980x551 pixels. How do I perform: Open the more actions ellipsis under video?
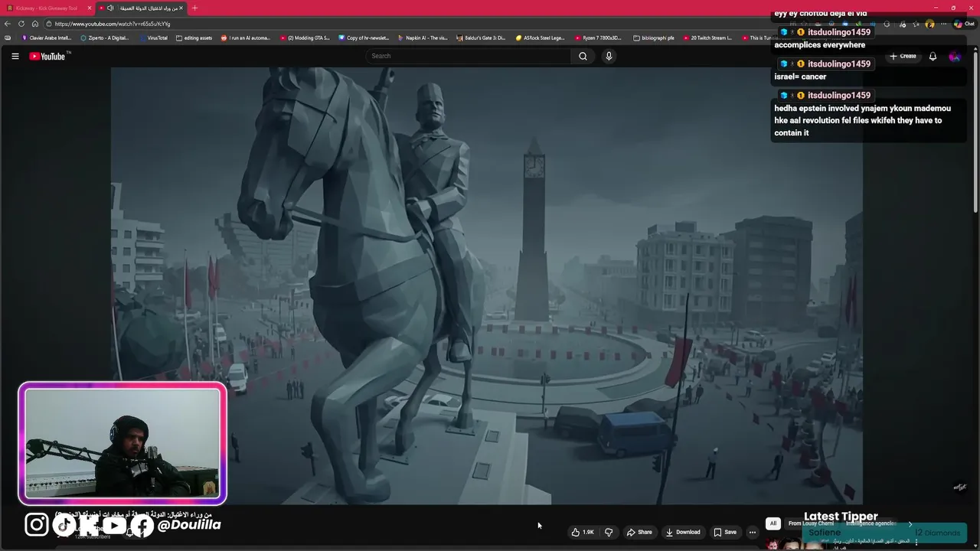pos(753,532)
